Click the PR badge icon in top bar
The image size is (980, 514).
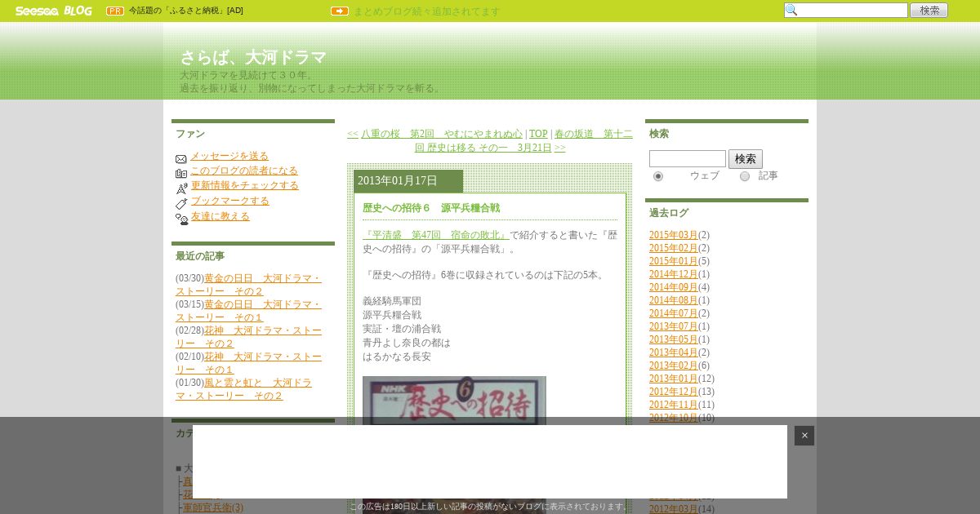(115, 11)
